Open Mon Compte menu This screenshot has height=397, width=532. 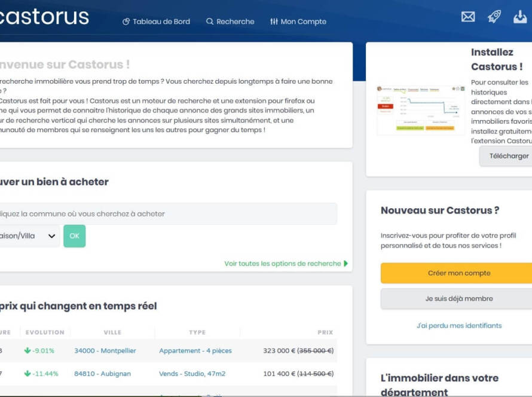298,22
